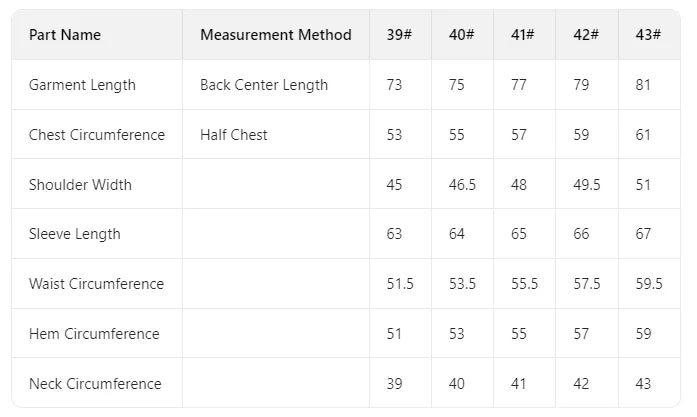
Task: Click the 39# size column header
Action: click(x=399, y=35)
